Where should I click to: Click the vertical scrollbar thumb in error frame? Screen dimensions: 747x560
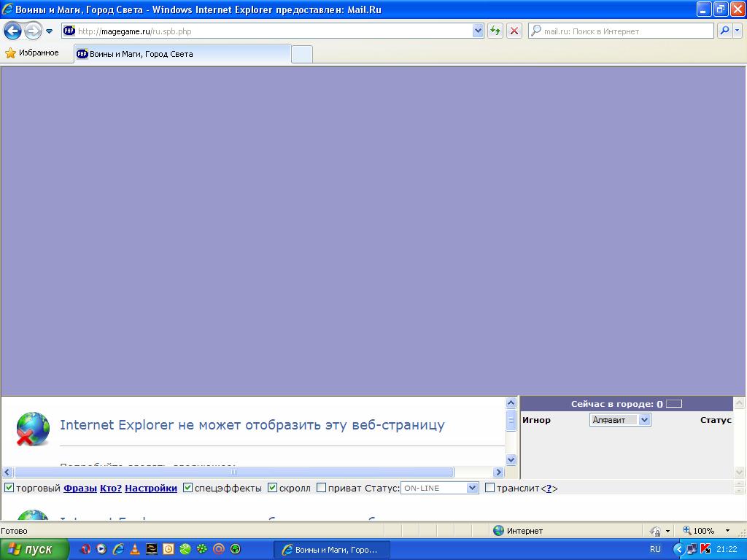tap(511, 421)
